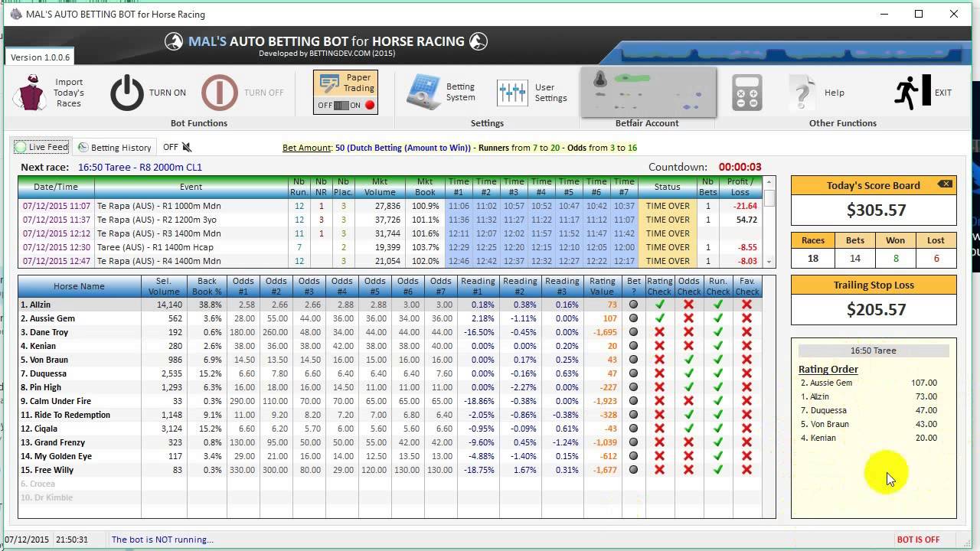Click the $305.57 score board value
Image resolution: width=980 pixels, height=551 pixels.
tap(876, 210)
